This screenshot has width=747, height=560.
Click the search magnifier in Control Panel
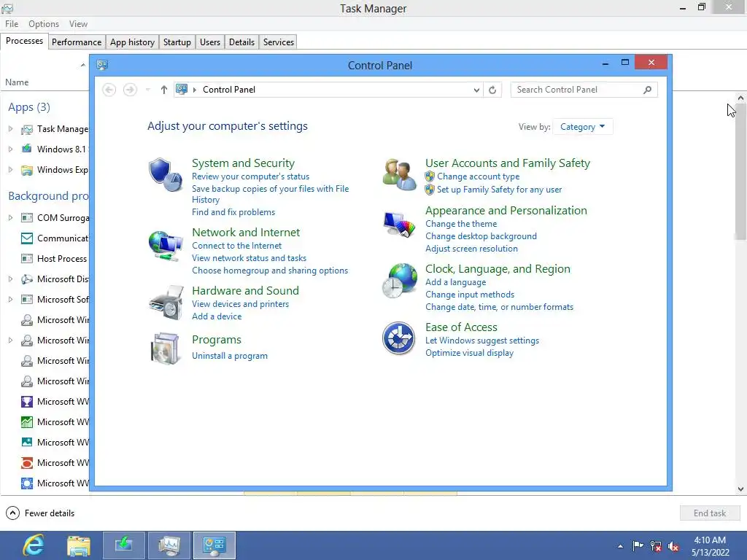pos(647,90)
